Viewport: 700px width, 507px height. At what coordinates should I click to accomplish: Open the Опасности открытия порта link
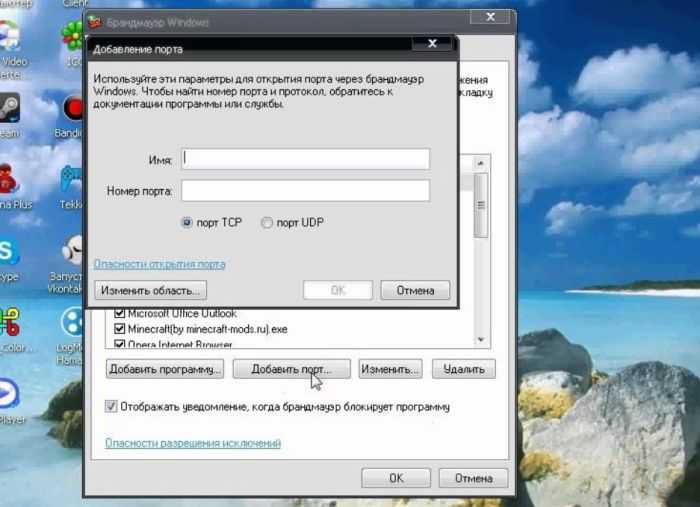coord(159,264)
